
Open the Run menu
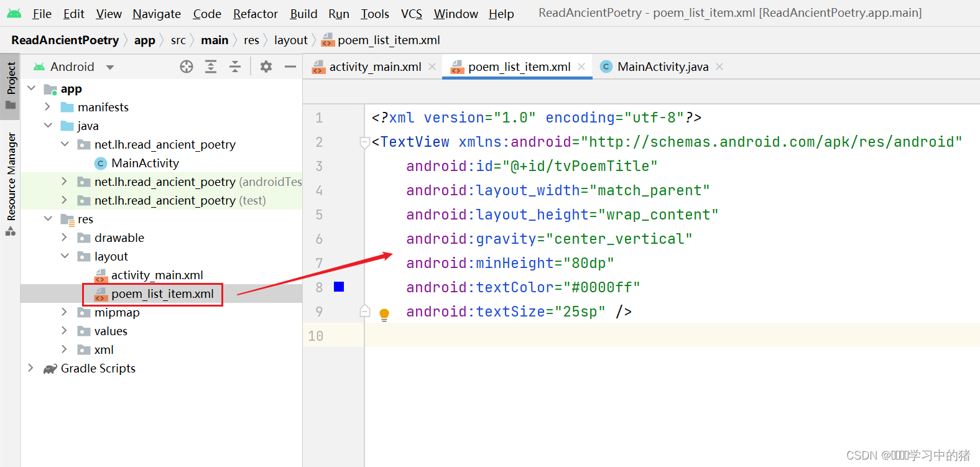339,14
